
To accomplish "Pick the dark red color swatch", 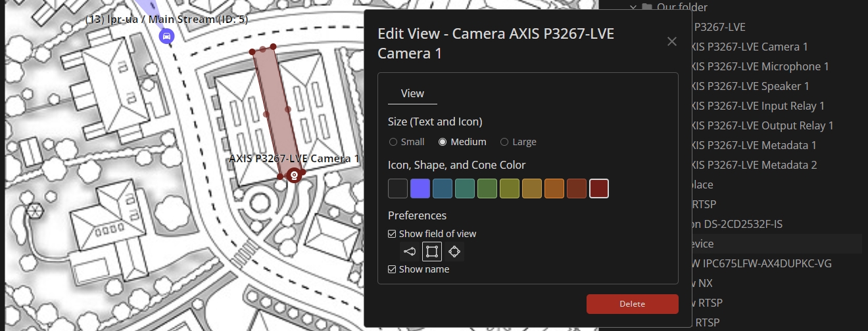I will 599,188.
